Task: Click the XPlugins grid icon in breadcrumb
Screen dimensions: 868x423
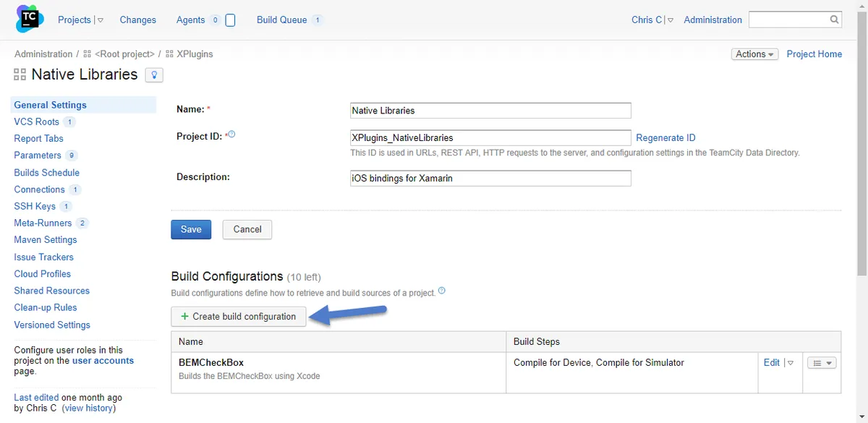Action: 170,54
